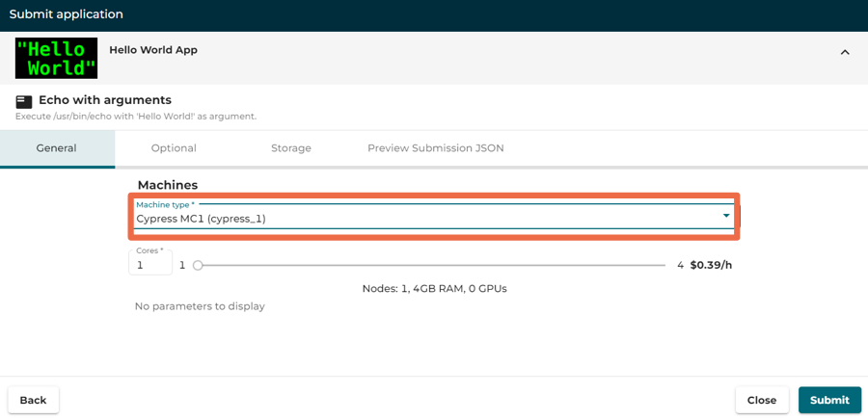This screenshot has width=868, height=420.
Task: Submit the application
Action: (829, 400)
